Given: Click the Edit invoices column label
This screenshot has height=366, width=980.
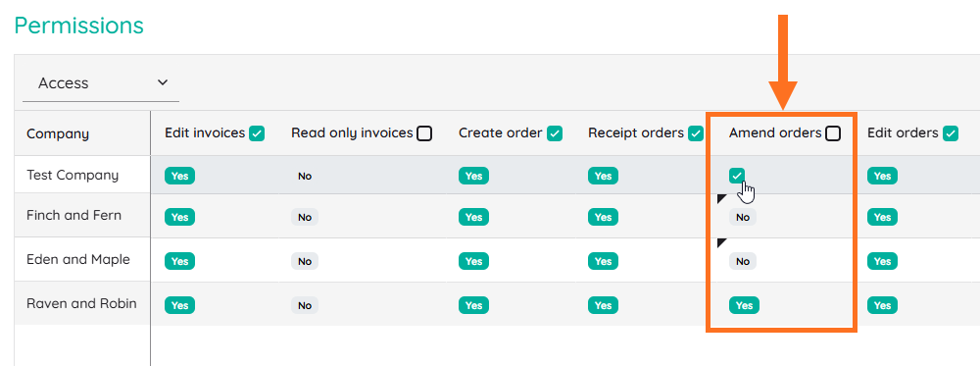Looking at the screenshot, I should click(205, 132).
